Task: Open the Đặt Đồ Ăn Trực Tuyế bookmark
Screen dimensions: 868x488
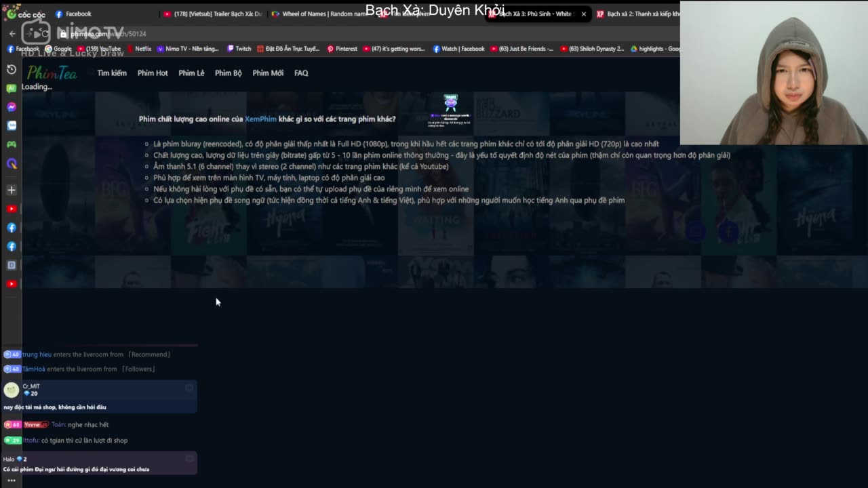Action: (288, 49)
